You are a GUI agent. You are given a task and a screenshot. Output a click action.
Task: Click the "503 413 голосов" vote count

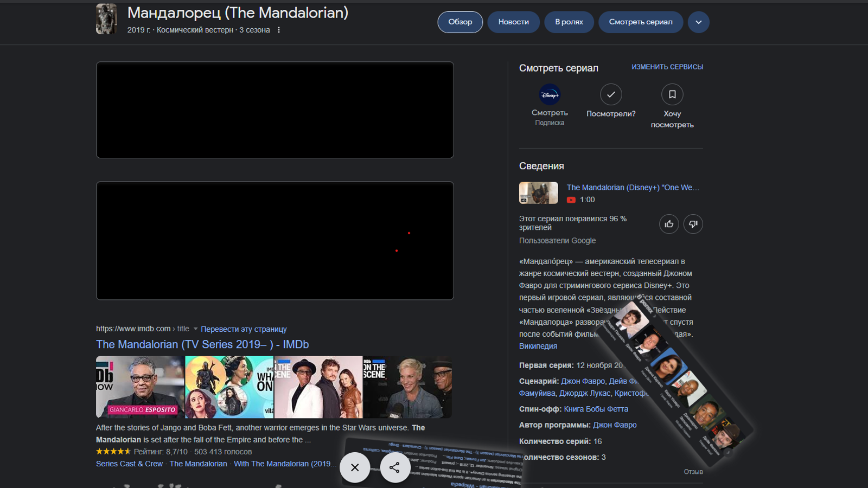click(223, 452)
